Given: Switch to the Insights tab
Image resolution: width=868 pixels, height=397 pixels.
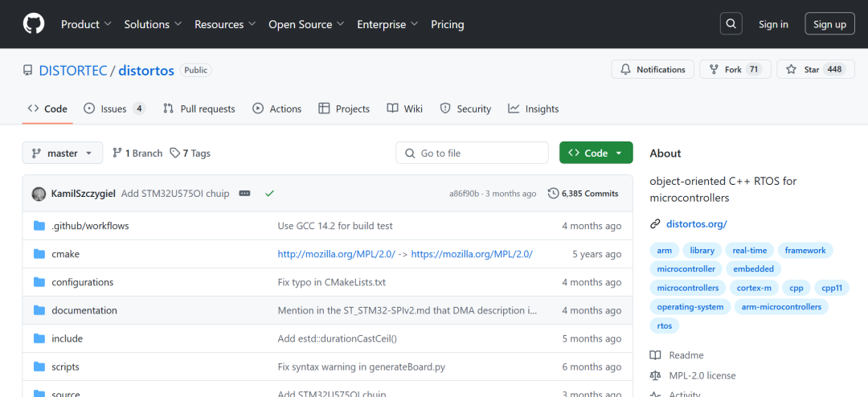Looking at the screenshot, I should tap(533, 109).
